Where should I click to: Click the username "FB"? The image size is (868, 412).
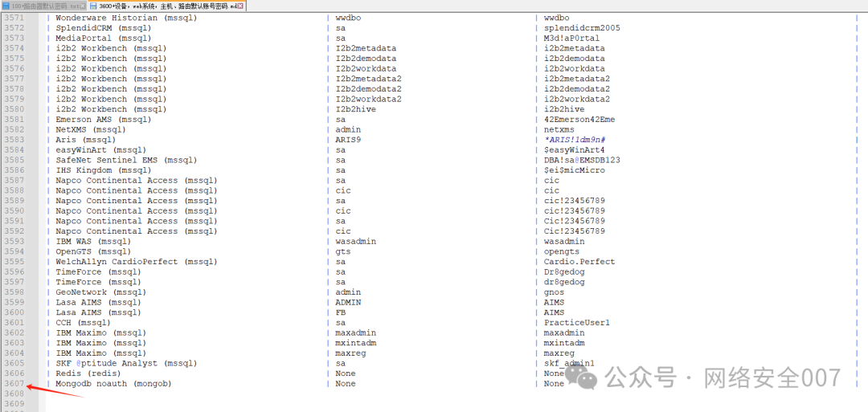pos(341,312)
